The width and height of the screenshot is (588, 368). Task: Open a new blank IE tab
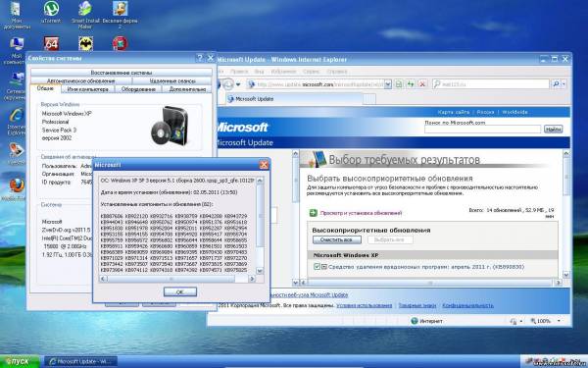click(x=369, y=99)
